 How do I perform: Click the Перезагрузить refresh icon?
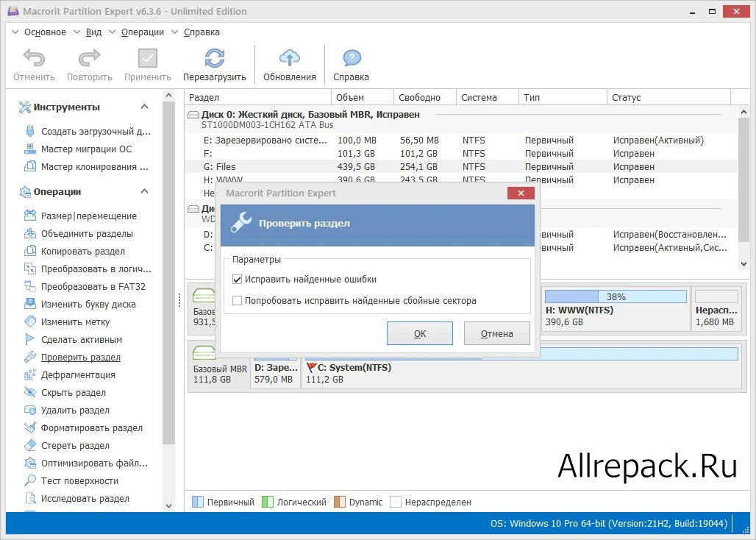tap(215, 58)
